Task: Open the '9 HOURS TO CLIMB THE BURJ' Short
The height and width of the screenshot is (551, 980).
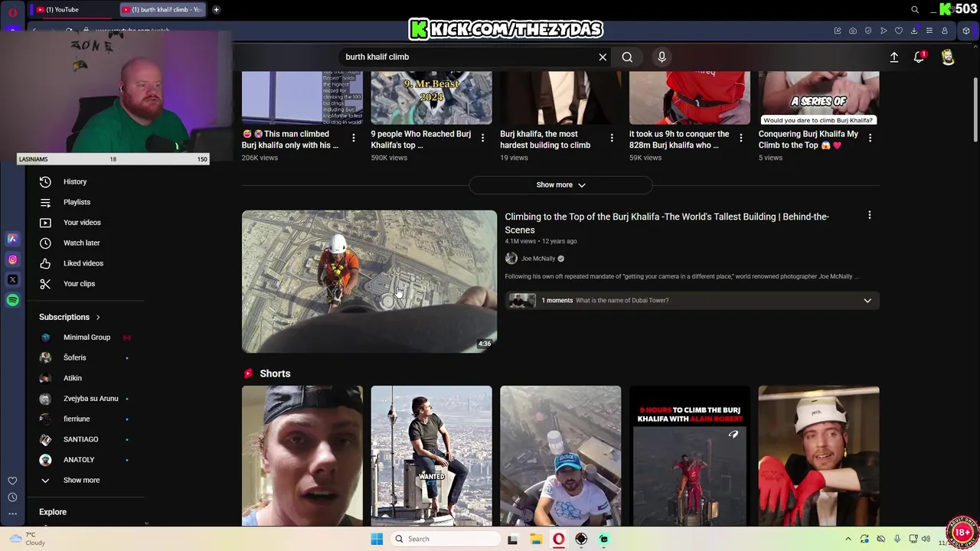Action: 689,456
